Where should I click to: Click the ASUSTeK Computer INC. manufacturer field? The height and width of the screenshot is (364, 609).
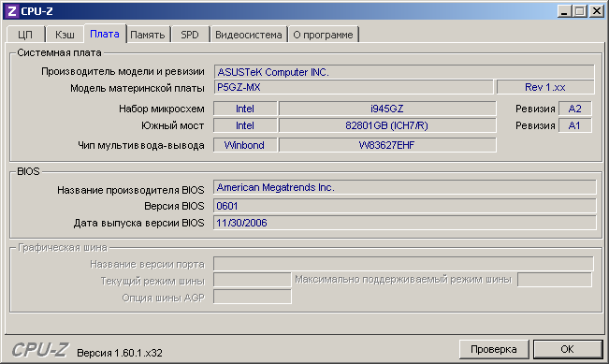[x=404, y=72]
